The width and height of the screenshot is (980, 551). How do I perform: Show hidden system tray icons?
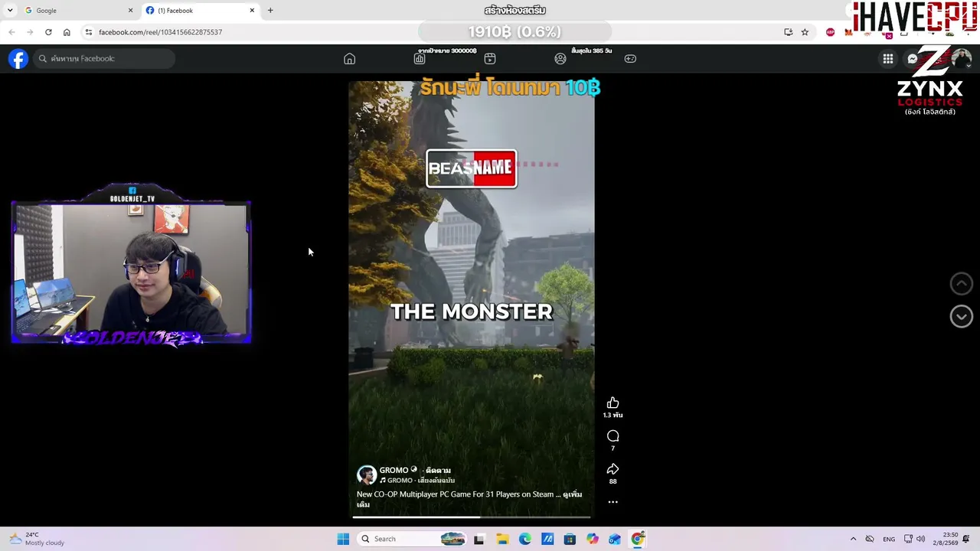click(x=853, y=539)
